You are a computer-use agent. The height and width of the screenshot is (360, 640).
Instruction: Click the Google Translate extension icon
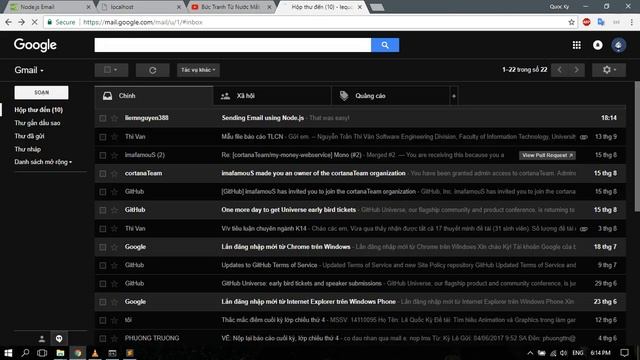[x=601, y=22]
